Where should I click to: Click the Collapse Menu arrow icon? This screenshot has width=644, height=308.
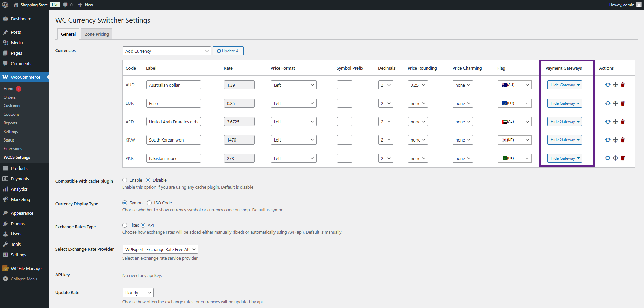(5, 279)
